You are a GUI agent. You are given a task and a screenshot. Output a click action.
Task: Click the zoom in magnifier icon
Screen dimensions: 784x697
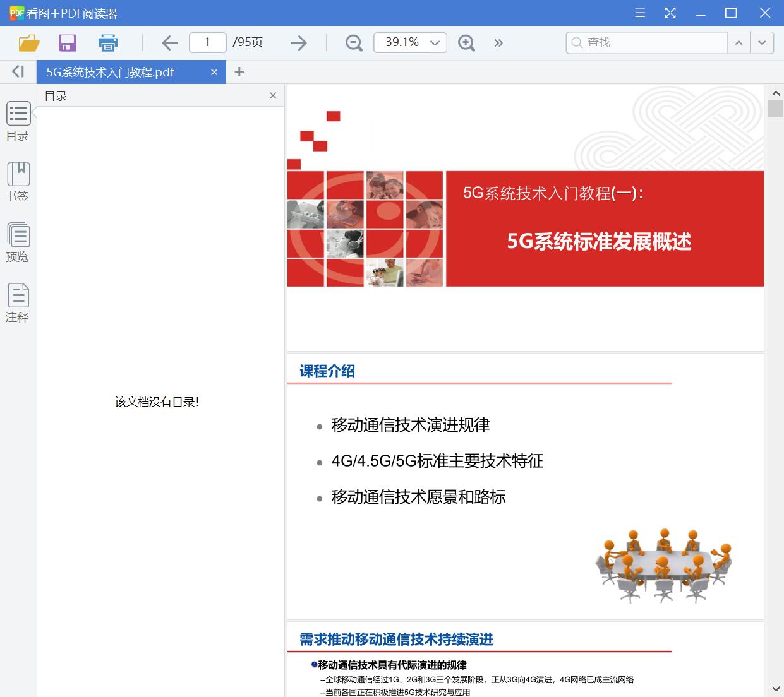467,42
